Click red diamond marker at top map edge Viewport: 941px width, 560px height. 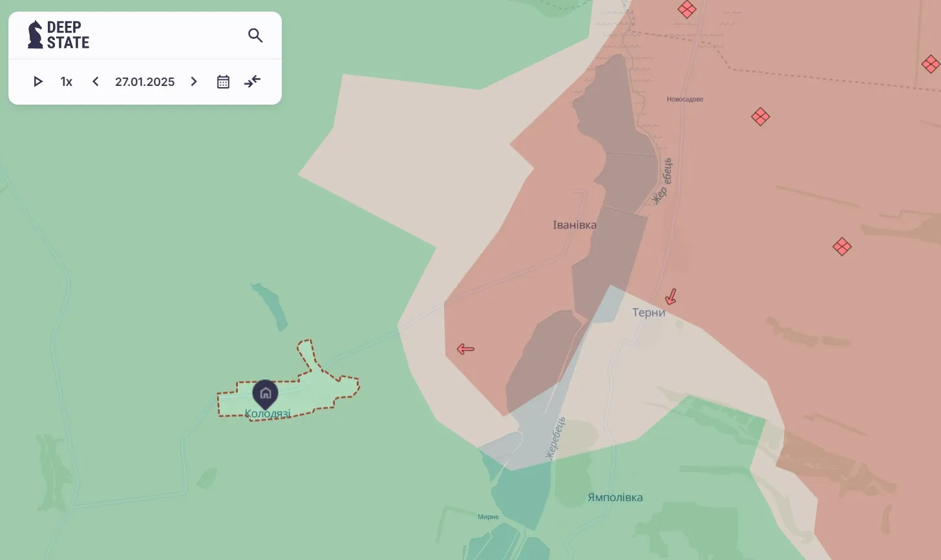[686, 9]
